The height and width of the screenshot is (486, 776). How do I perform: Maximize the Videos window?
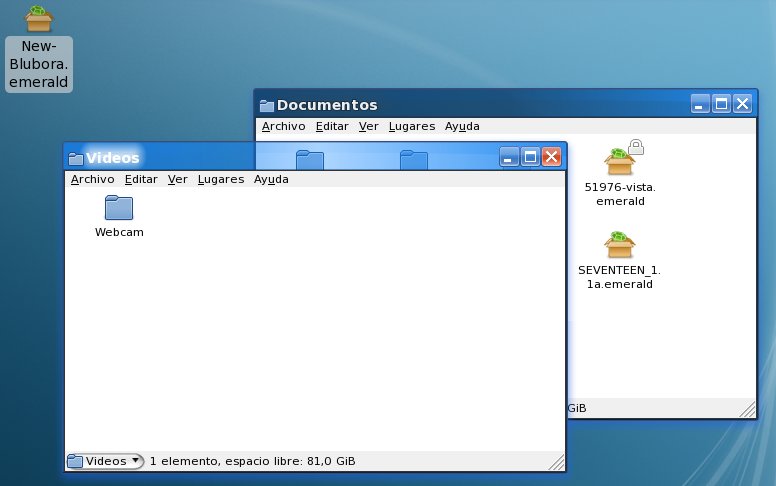click(x=530, y=157)
